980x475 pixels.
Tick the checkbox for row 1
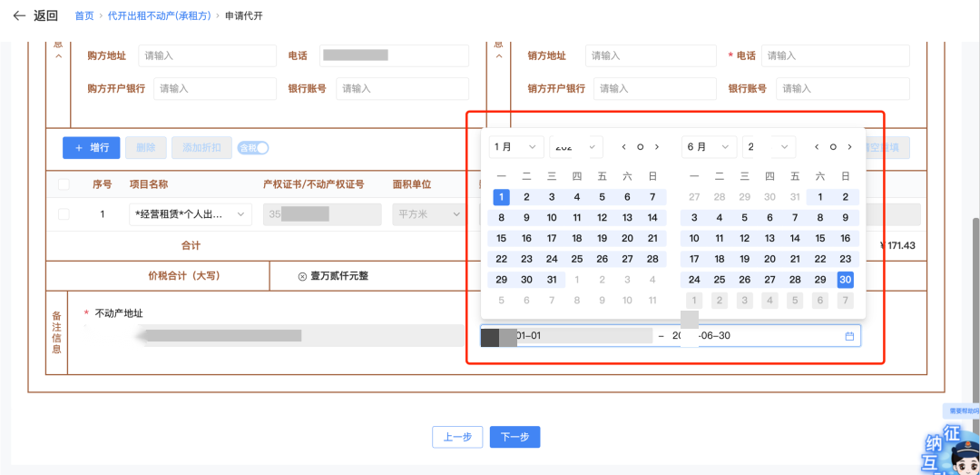[x=64, y=214]
